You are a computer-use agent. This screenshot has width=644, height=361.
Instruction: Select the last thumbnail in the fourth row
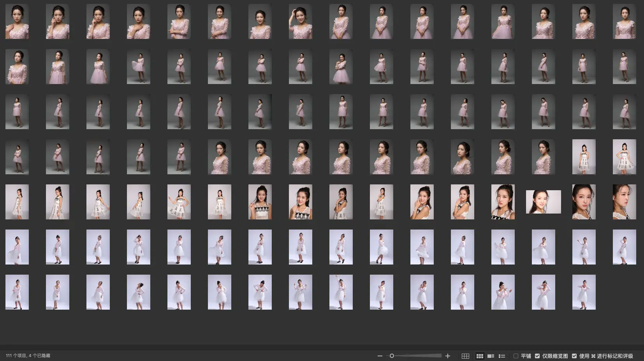coord(624,157)
